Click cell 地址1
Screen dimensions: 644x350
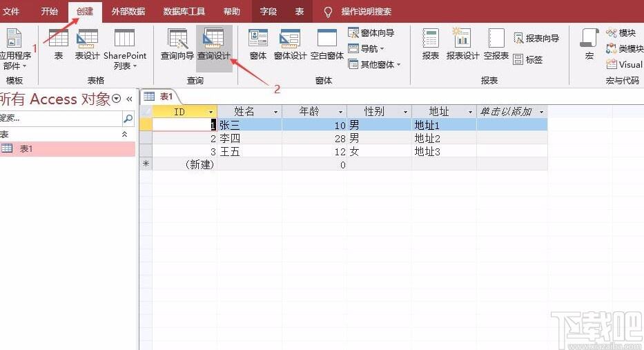tap(444, 125)
